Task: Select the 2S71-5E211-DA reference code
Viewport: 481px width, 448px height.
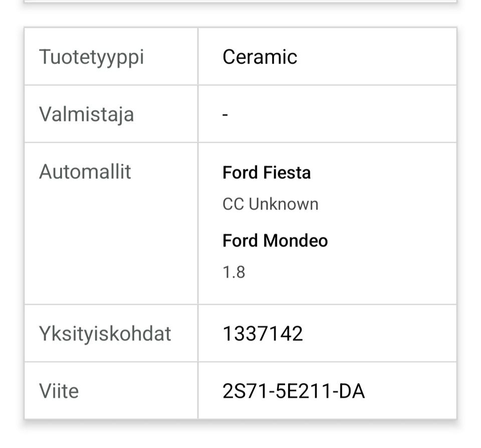Action: 294,391
